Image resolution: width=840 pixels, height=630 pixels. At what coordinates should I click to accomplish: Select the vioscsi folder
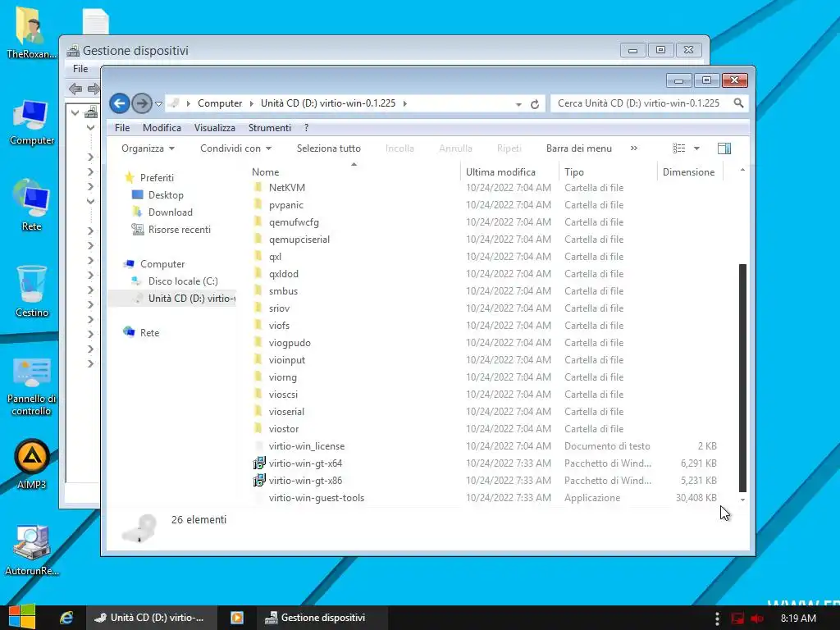(x=283, y=395)
